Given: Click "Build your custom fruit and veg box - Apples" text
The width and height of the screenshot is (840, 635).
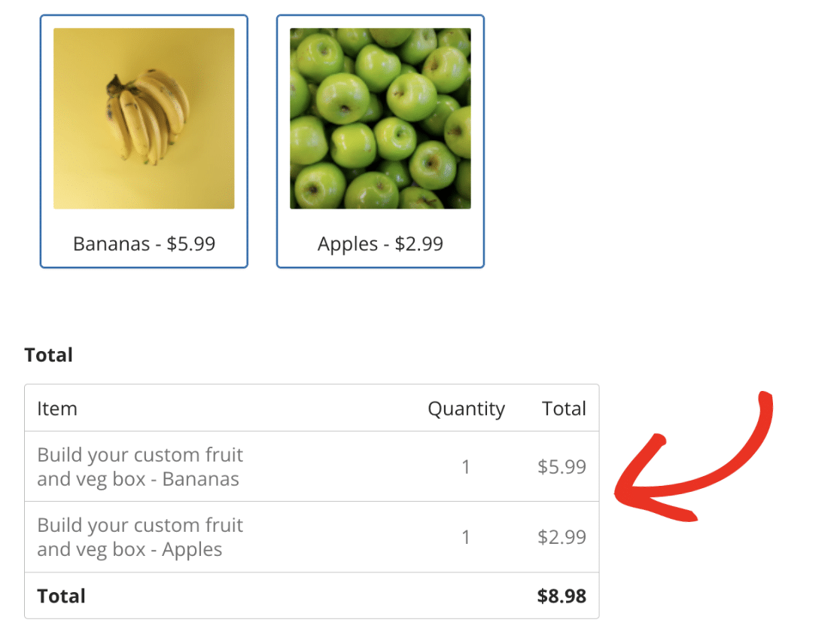Looking at the screenshot, I should 140,536.
